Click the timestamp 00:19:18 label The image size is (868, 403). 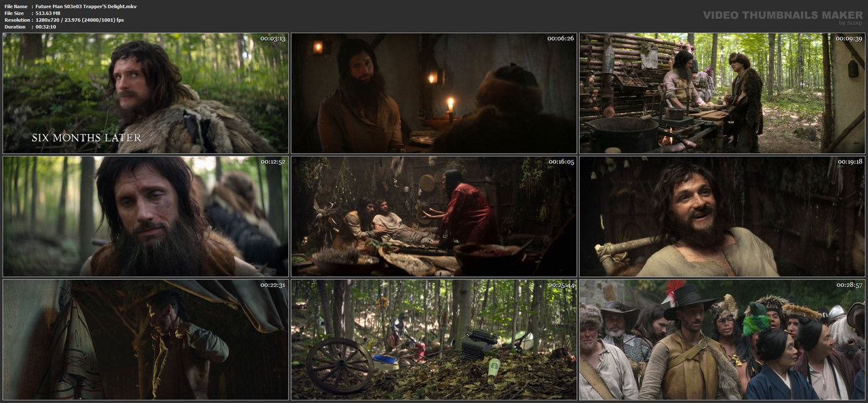tap(849, 162)
